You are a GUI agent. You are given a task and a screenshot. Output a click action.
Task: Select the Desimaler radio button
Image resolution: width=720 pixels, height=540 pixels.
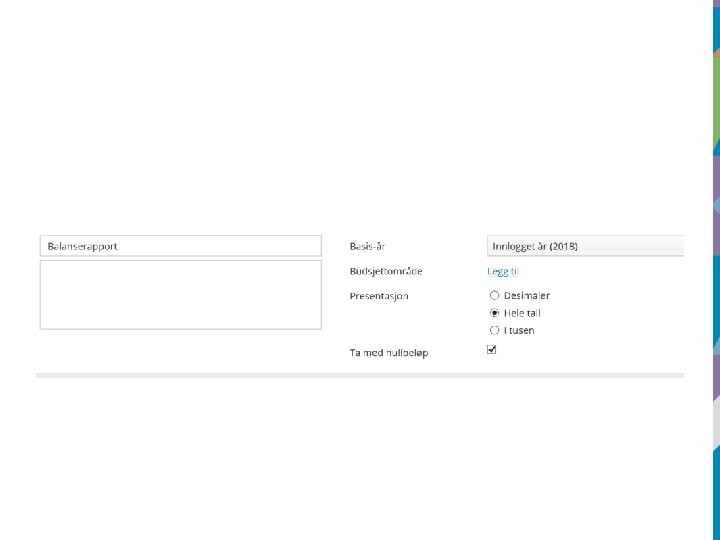click(494, 296)
